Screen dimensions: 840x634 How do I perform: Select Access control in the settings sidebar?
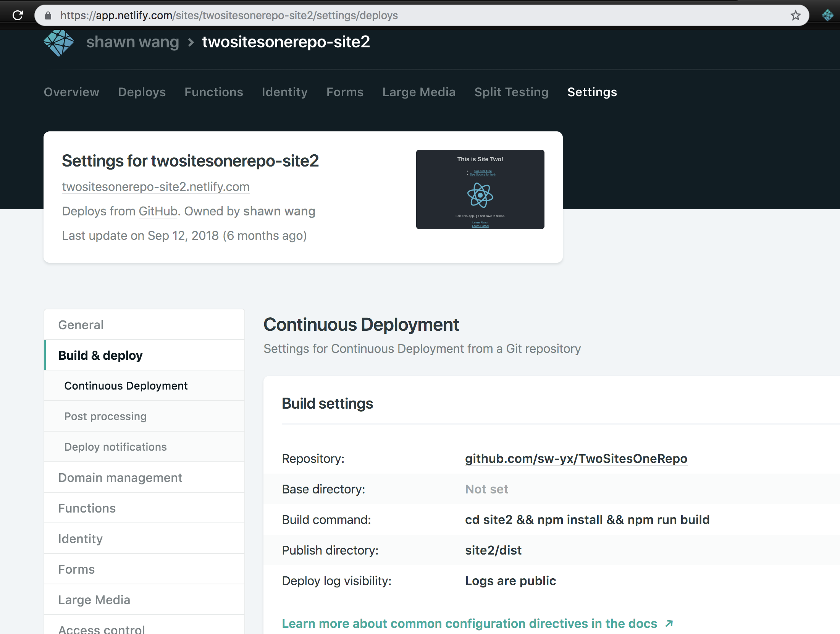[144, 625]
